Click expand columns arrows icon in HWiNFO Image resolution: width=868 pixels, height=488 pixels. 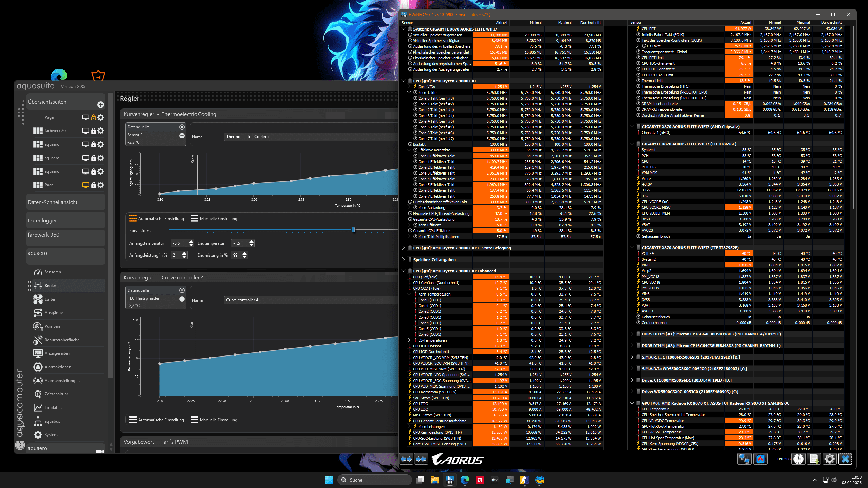pos(406,459)
